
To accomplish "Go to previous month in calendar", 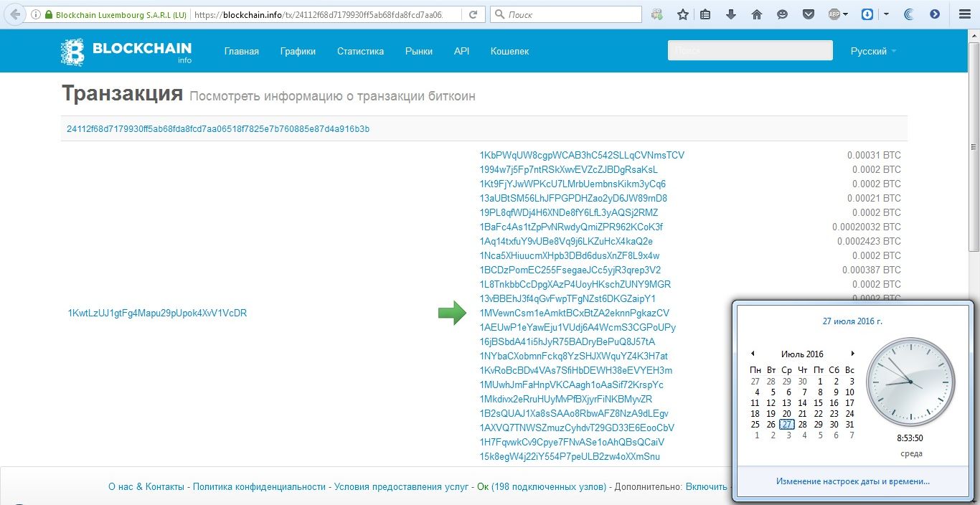I will pyautogui.click(x=753, y=354).
